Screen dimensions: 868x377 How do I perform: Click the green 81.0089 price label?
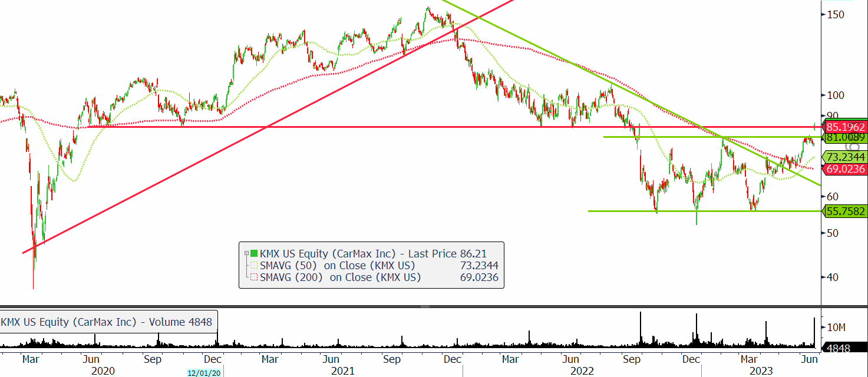click(x=845, y=137)
